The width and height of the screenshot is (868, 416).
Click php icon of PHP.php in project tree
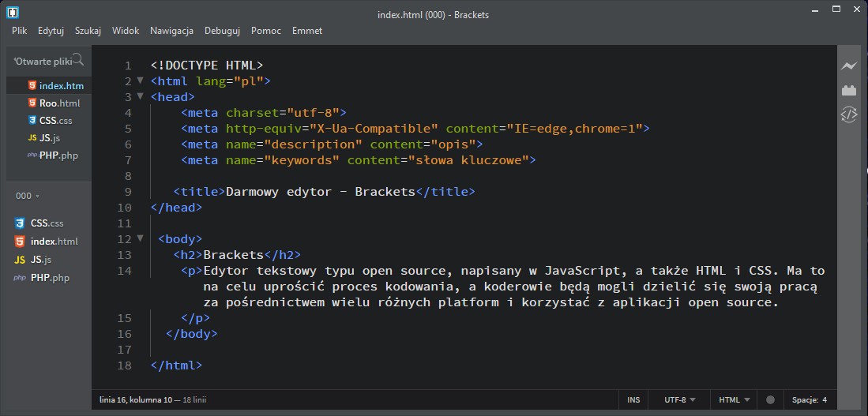coord(20,278)
